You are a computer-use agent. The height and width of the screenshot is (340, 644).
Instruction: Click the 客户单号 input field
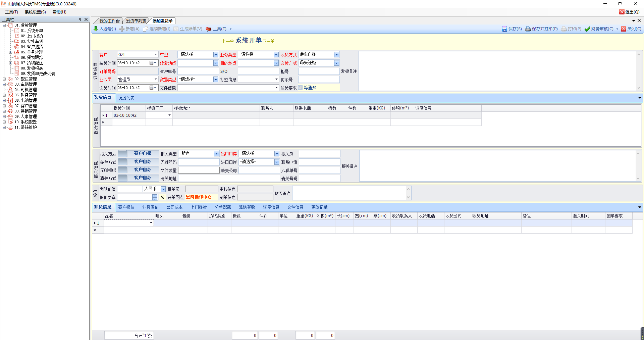point(198,71)
